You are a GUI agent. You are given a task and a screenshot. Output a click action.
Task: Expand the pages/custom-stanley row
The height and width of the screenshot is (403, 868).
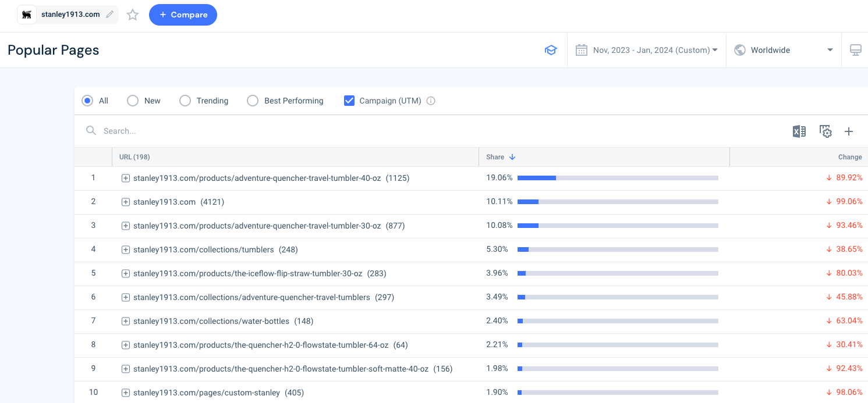point(125,393)
